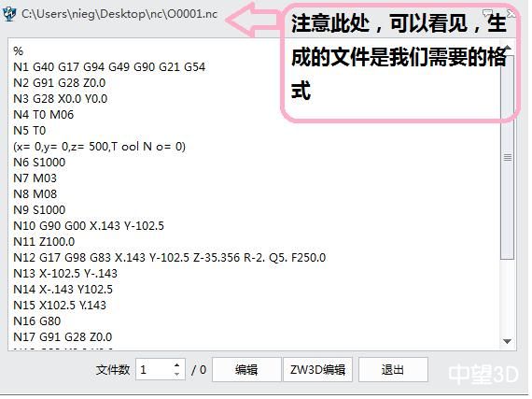Click the vertical scrollbar thumb grip
The height and width of the screenshot is (399, 532).
tap(508, 157)
